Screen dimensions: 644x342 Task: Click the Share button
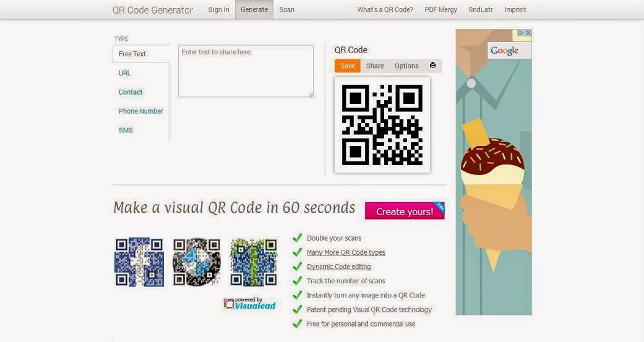375,66
